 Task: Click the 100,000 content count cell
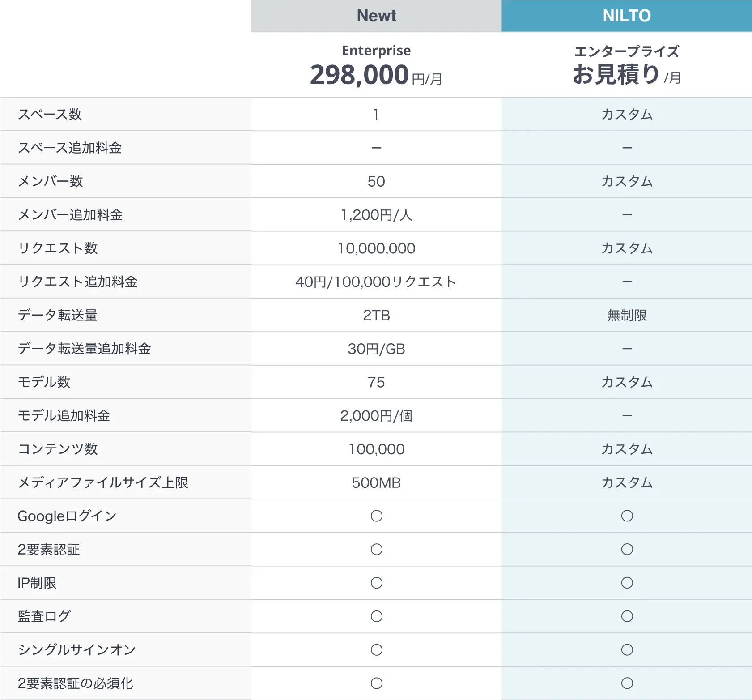[376, 449]
